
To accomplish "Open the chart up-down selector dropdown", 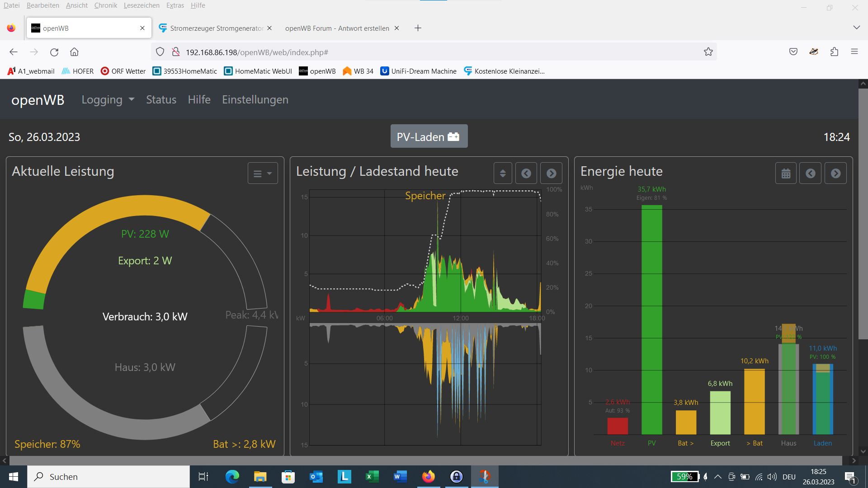I will [502, 174].
